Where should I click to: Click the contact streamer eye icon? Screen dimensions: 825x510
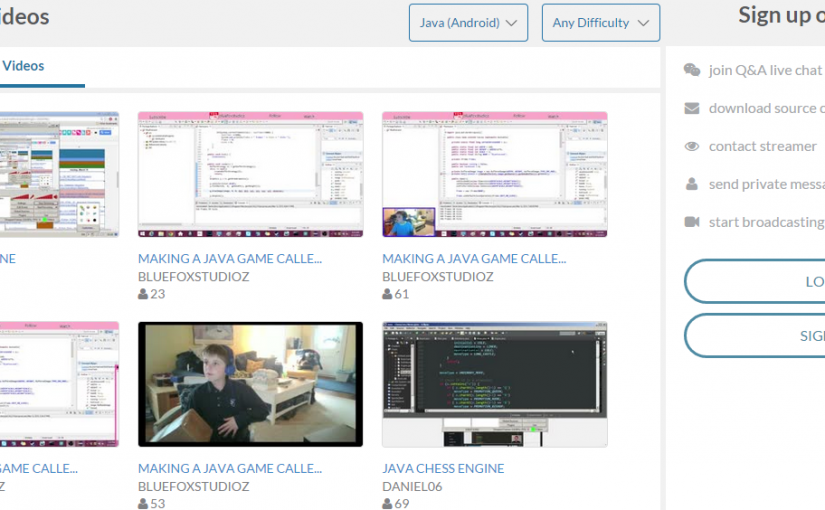[x=692, y=146]
